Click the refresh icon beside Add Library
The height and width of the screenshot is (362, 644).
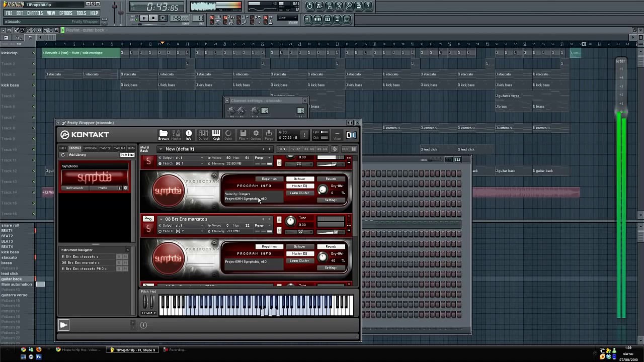63,155
